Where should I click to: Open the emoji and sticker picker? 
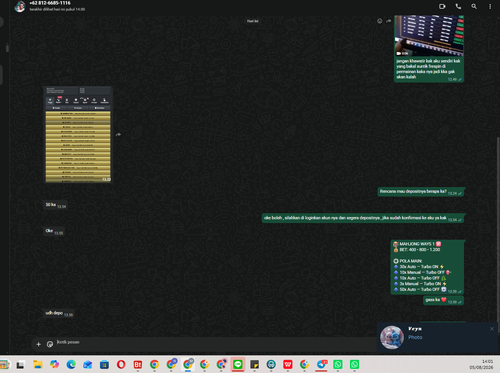pos(50,344)
